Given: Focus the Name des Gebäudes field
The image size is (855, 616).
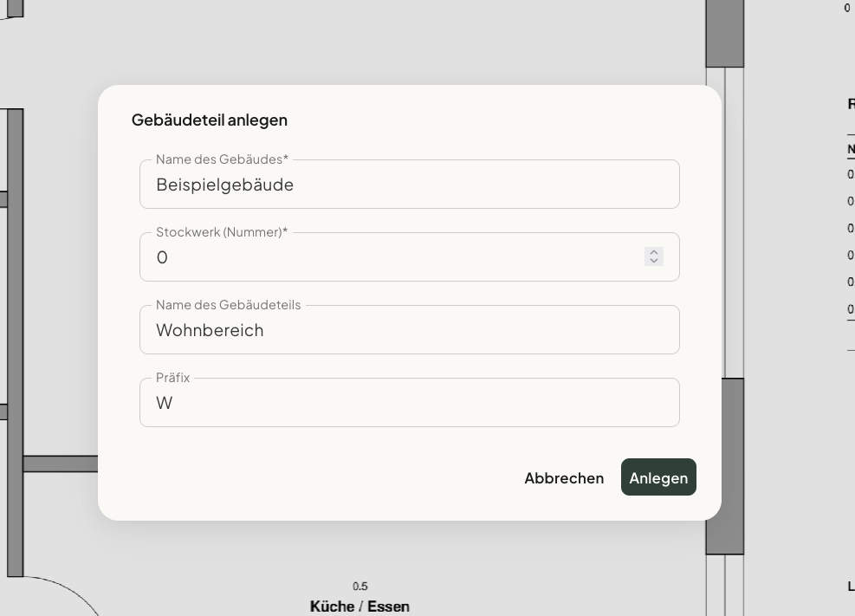Looking at the screenshot, I should click(x=410, y=185).
